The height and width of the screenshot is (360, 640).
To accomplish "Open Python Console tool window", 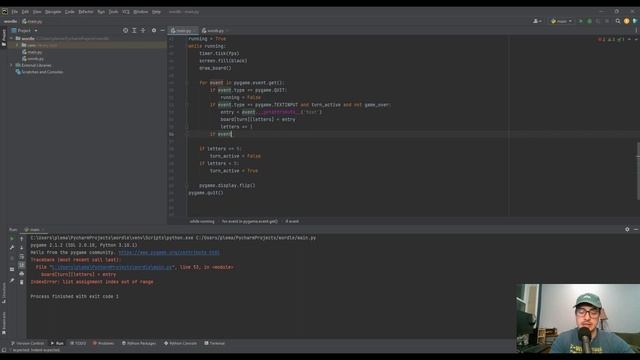I will [180, 343].
